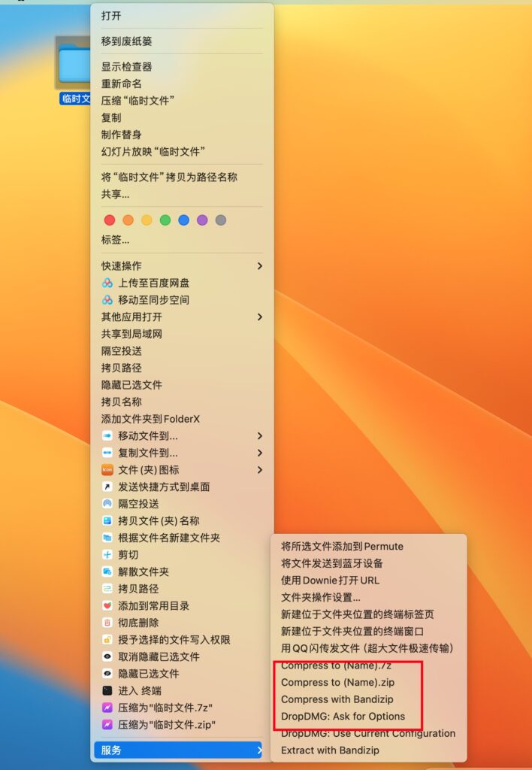Click the Baidu Netdisk upload icon

pyautogui.click(x=107, y=283)
